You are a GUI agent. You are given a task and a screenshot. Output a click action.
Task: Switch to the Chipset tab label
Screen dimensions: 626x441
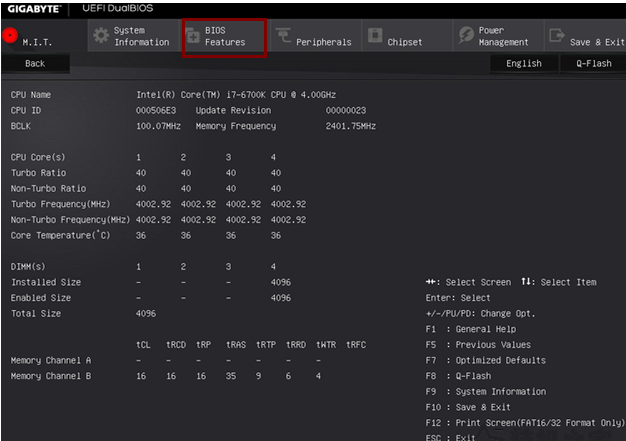405,43
